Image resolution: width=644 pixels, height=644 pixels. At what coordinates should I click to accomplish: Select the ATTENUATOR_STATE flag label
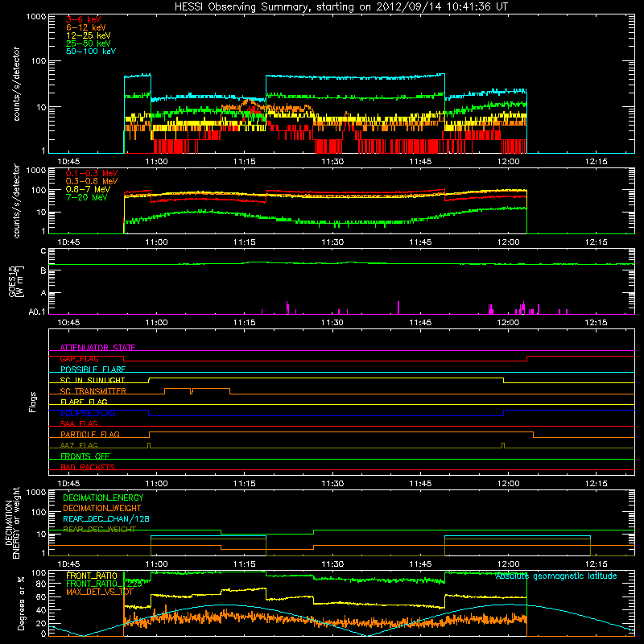97,348
